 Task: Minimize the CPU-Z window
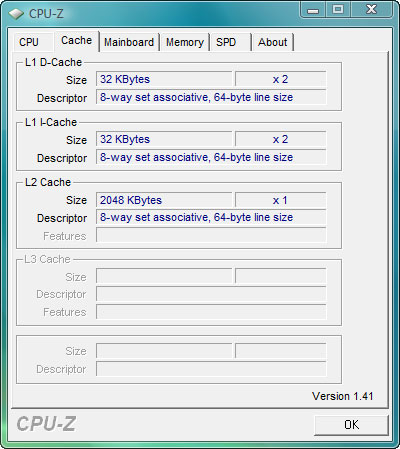pos(313,10)
